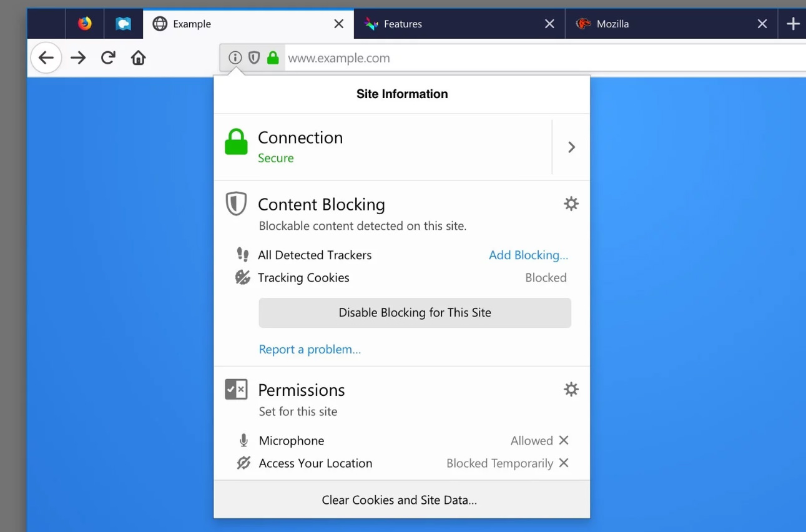Click the site information icon in address bar
806x532 pixels.
click(x=235, y=58)
